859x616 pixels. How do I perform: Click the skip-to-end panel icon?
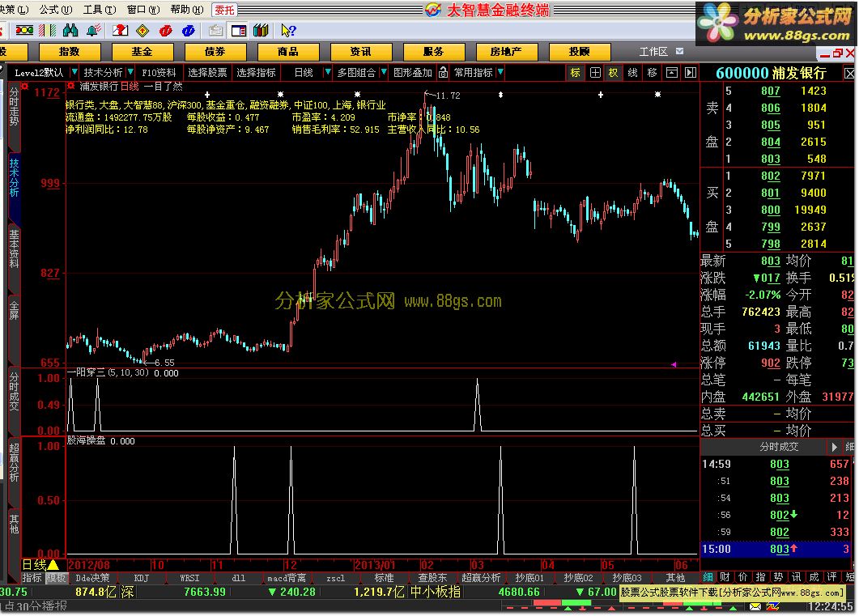coord(691,72)
